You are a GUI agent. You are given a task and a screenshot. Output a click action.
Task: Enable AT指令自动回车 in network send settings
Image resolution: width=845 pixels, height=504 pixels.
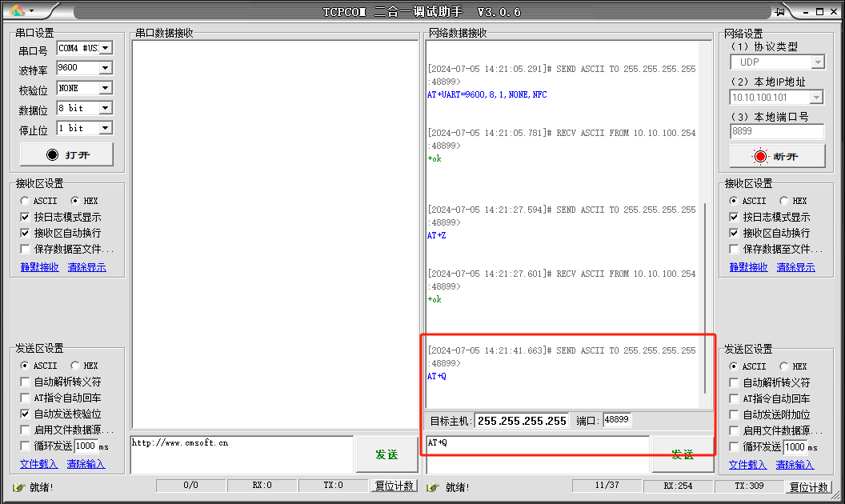pyautogui.click(x=735, y=398)
